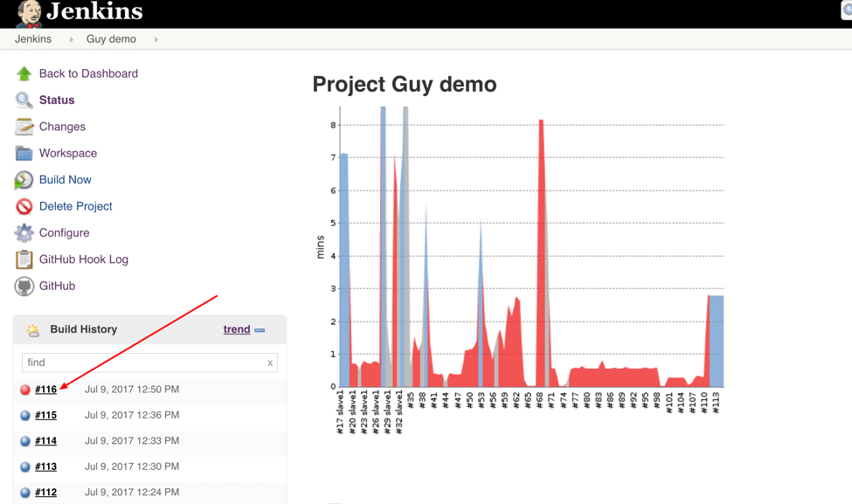Open build #116
852x504 pixels.
(45, 390)
